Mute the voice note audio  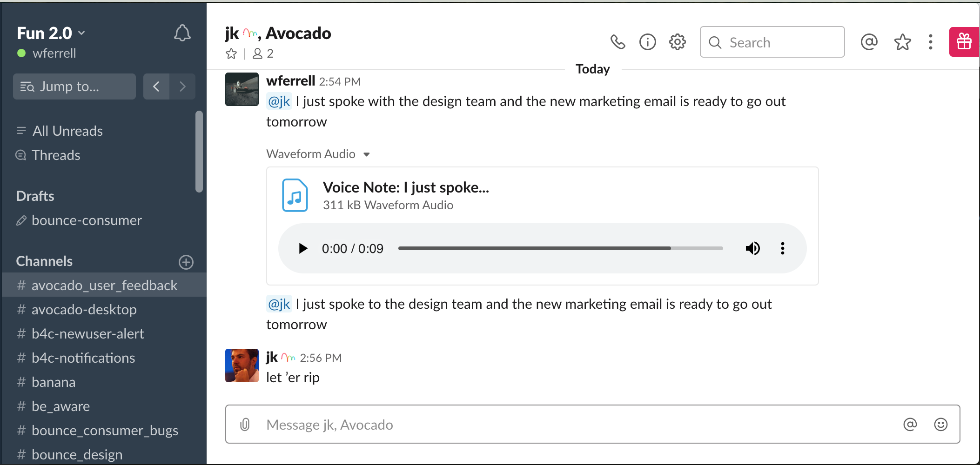(753, 248)
